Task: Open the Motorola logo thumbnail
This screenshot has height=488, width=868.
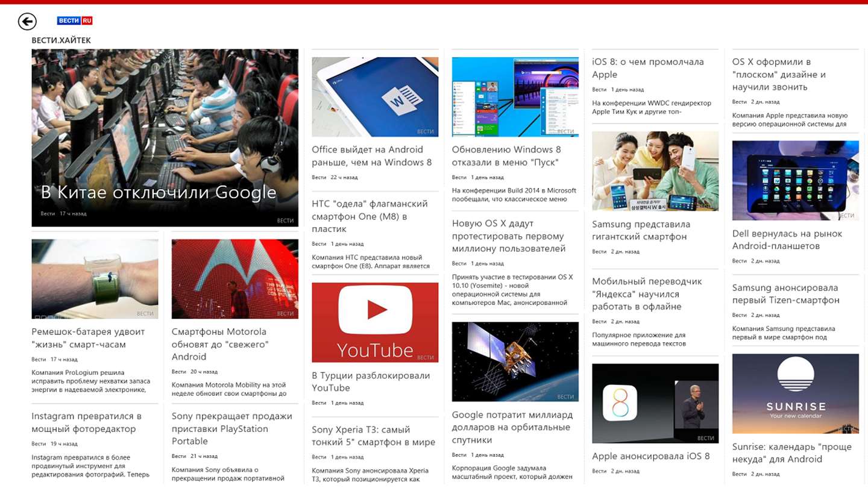Action: (235, 279)
